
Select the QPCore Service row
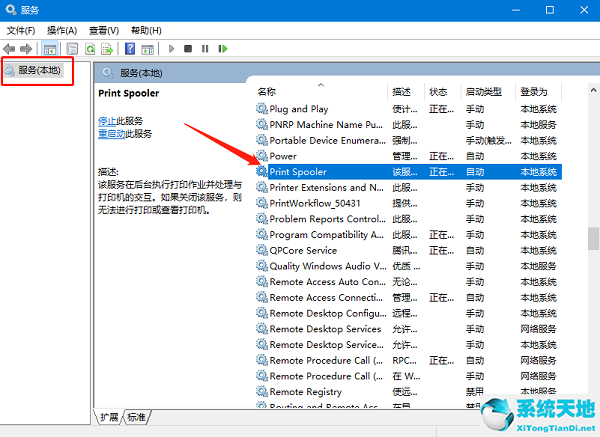(x=409, y=250)
